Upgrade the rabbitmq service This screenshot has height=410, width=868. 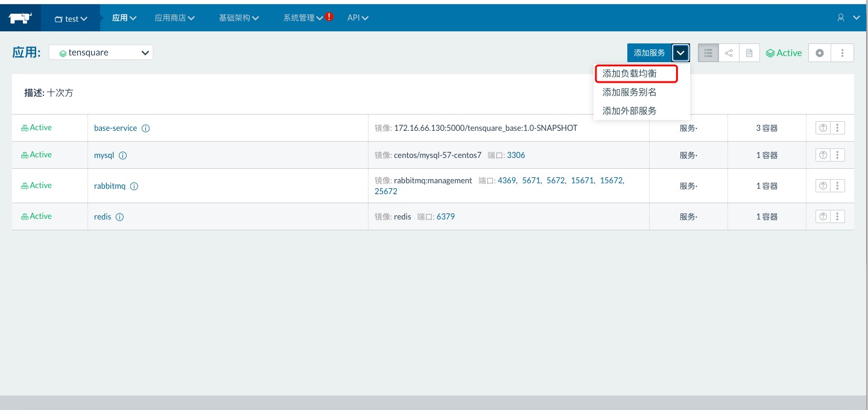(x=823, y=186)
